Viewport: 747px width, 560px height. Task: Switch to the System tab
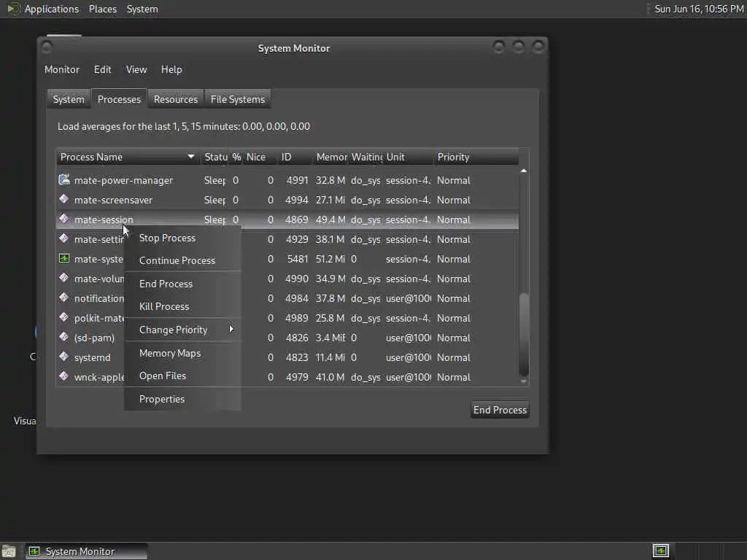69,99
